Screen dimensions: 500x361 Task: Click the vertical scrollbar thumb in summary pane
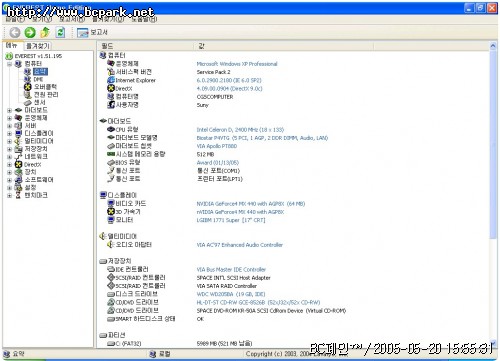[x=493, y=145]
